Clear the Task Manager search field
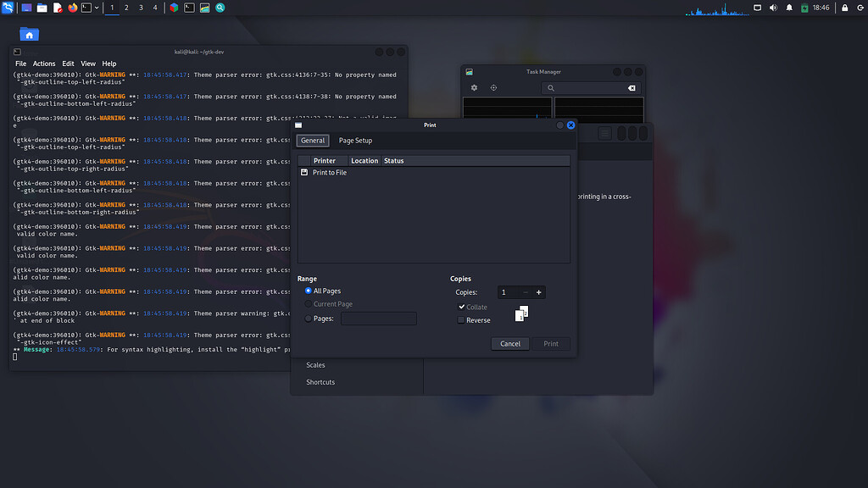Screen dimensions: 868x488 point(631,87)
